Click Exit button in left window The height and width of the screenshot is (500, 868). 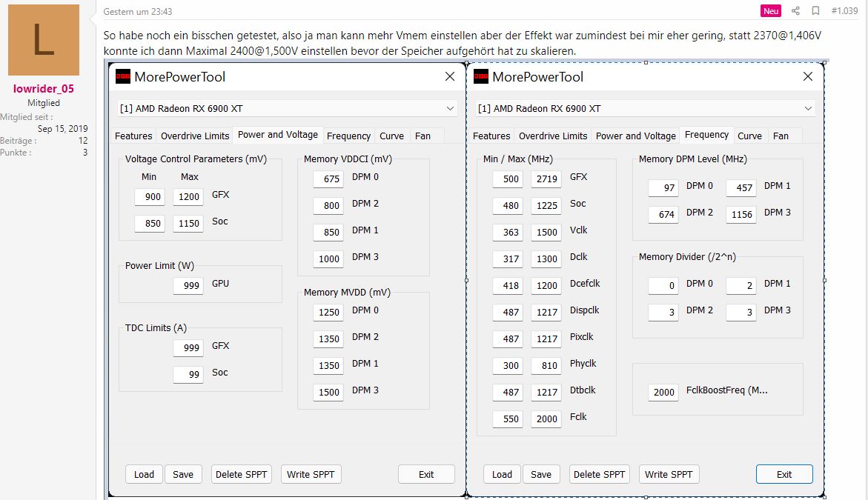426,474
